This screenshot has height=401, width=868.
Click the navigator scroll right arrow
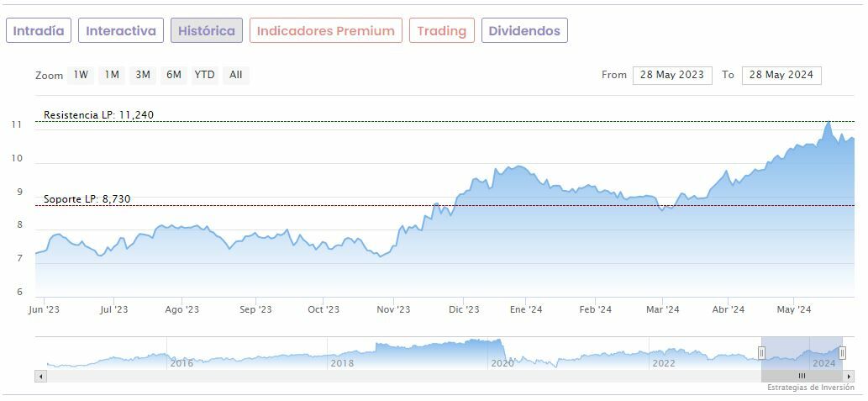(849, 377)
